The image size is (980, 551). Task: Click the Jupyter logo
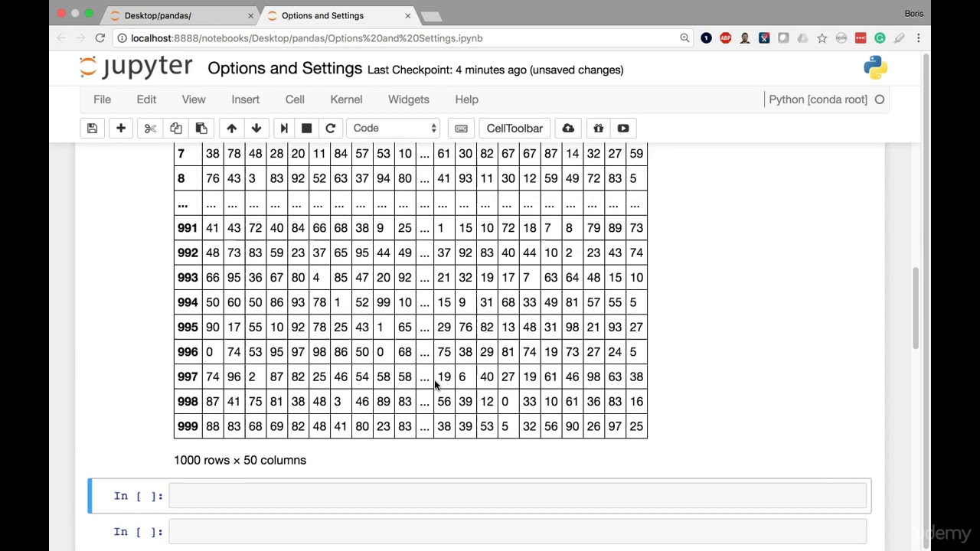tap(136, 68)
